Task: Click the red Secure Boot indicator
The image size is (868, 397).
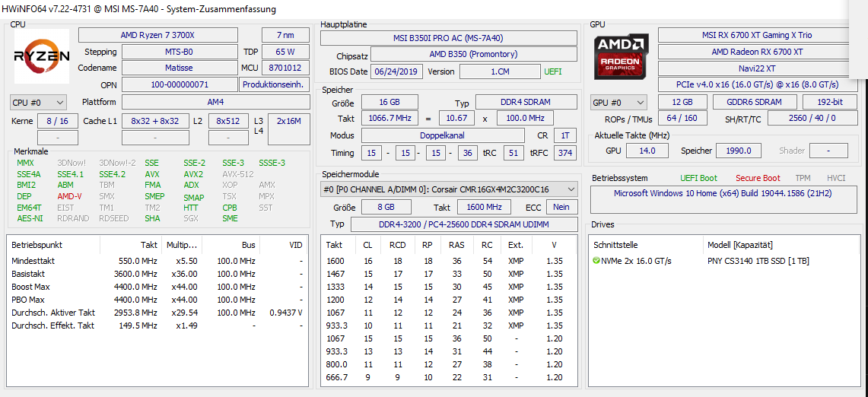Action: tap(758, 178)
